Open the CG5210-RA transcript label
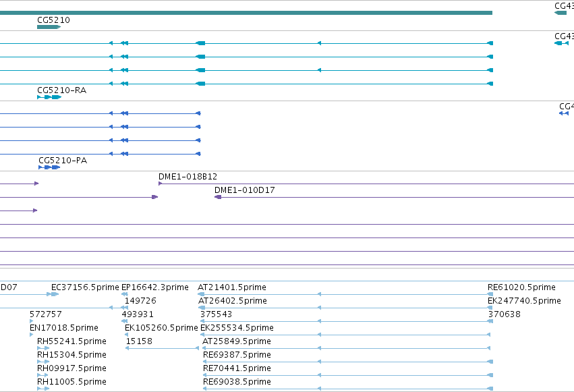574x392 pixels. (x=62, y=90)
